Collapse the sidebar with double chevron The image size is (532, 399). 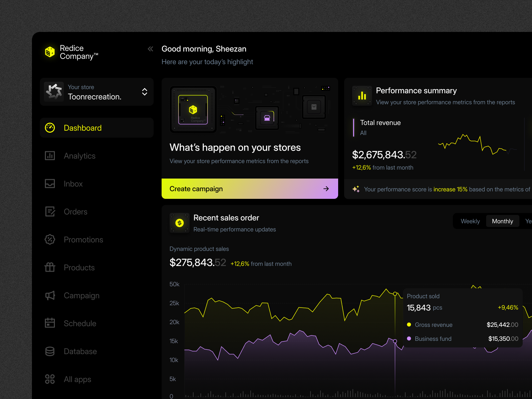pos(150,49)
